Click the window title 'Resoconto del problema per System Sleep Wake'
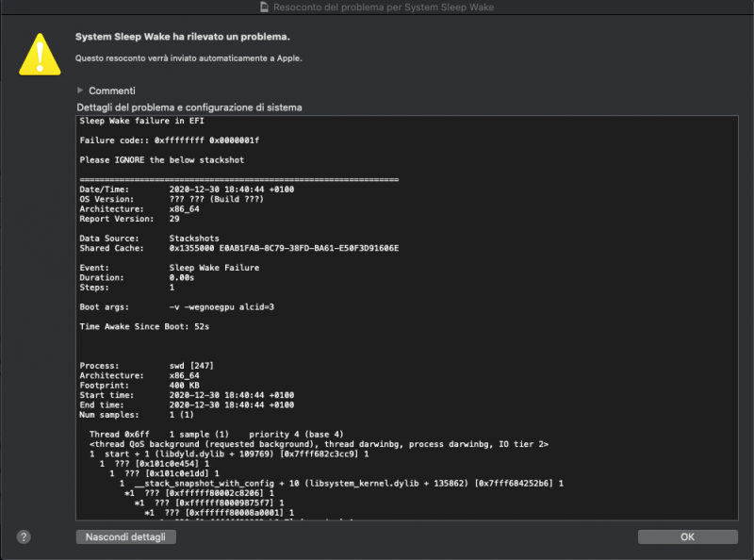This screenshot has width=754, height=560. coord(384,7)
